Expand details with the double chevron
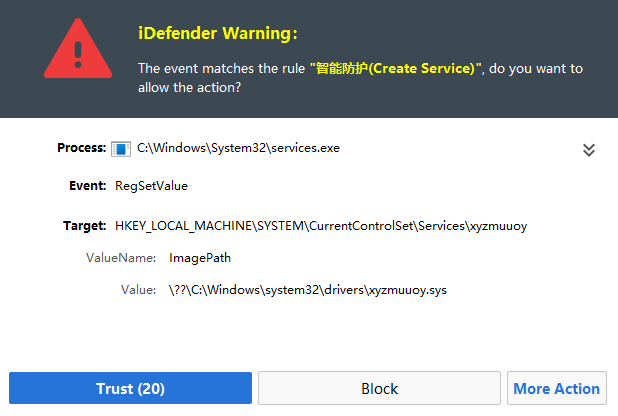The width and height of the screenshot is (618, 416). click(589, 149)
